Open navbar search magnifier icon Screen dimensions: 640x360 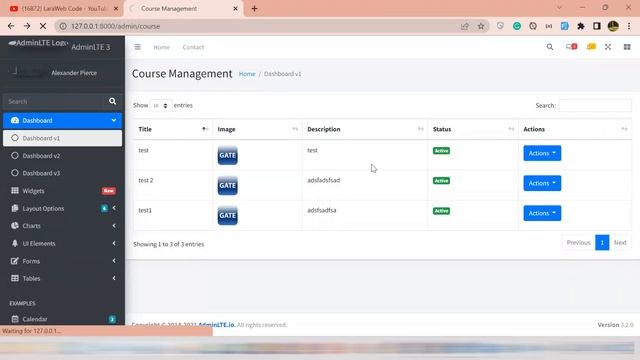pyautogui.click(x=550, y=47)
